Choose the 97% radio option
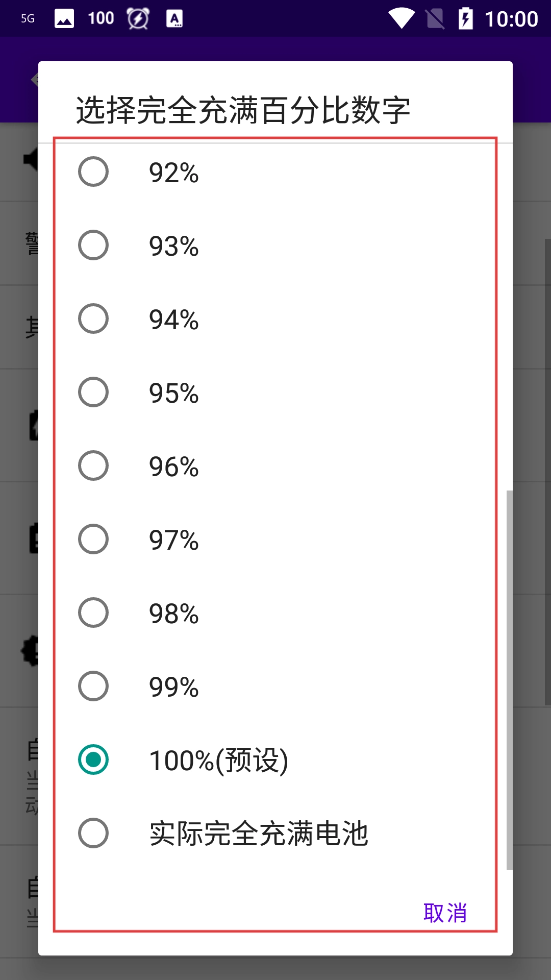551x980 pixels. click(93, 540)
